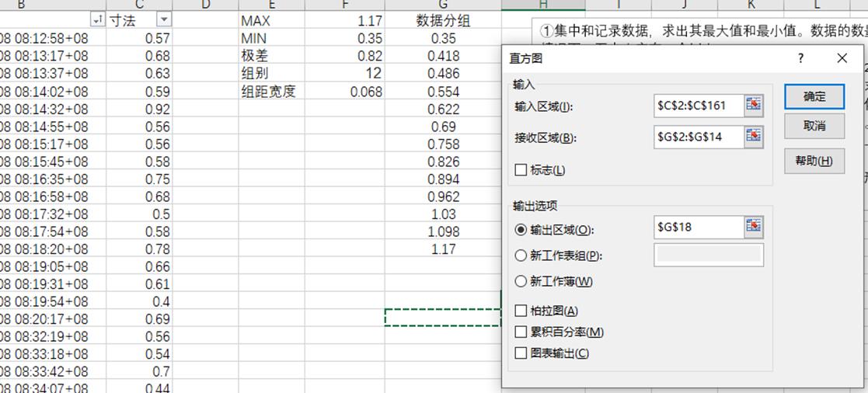Image resolution: width=868 pixels, height=393 pixels.
Task: Click the bin range selector icon
Action: 754,136
